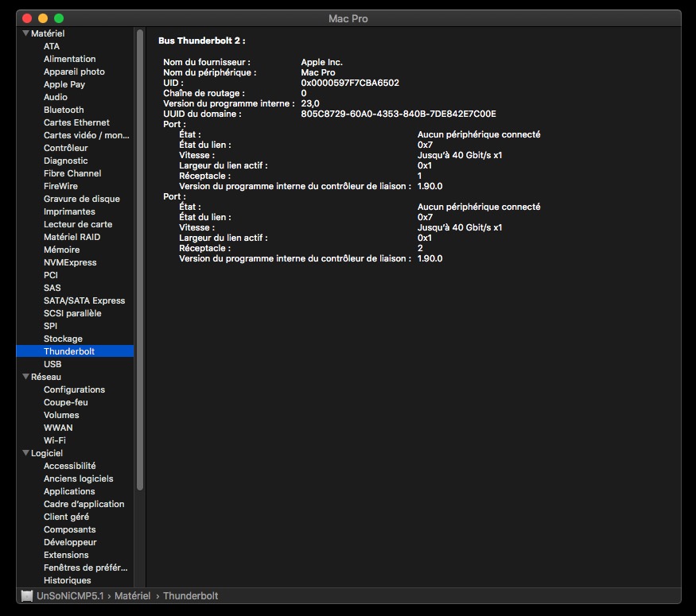Select Accessibilité under Logiciel
The width and height of the screenshot is (696, 616).
(x=70, y=466)
